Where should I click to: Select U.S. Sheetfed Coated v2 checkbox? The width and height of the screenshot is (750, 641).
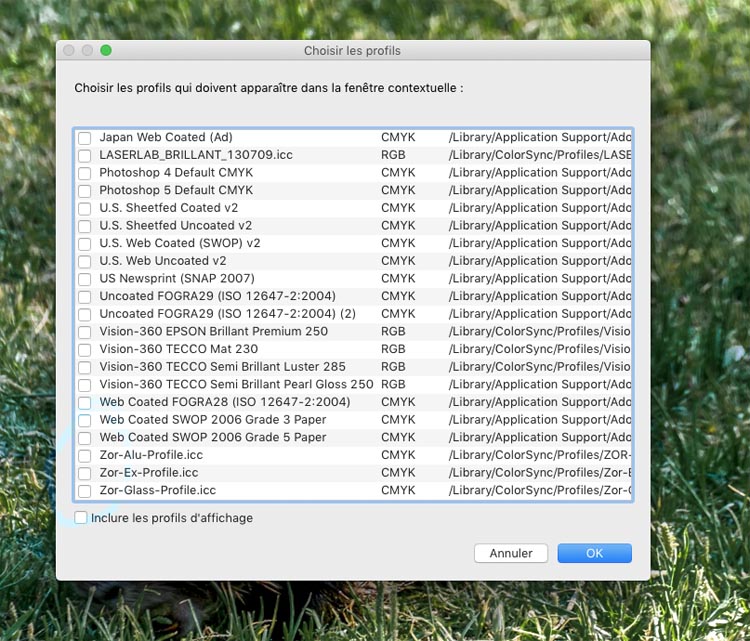85,209
